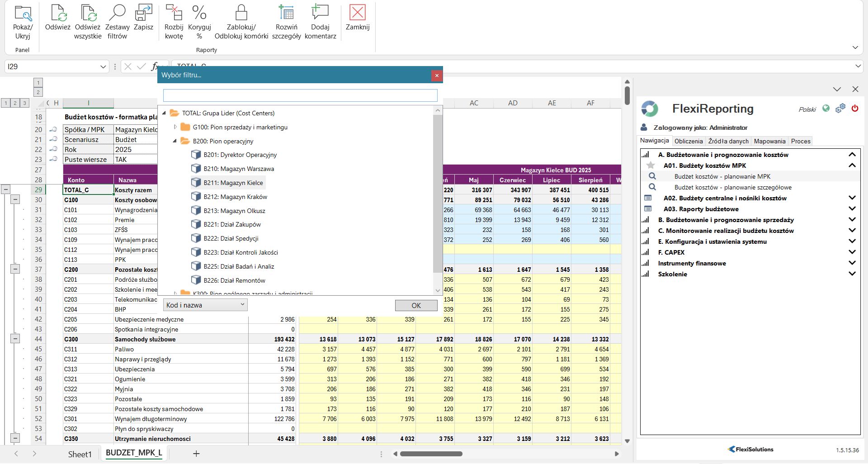This screenshot has height=464, width=868.
Task: Toggle outline level 2 button
Action: coord(15,103)
